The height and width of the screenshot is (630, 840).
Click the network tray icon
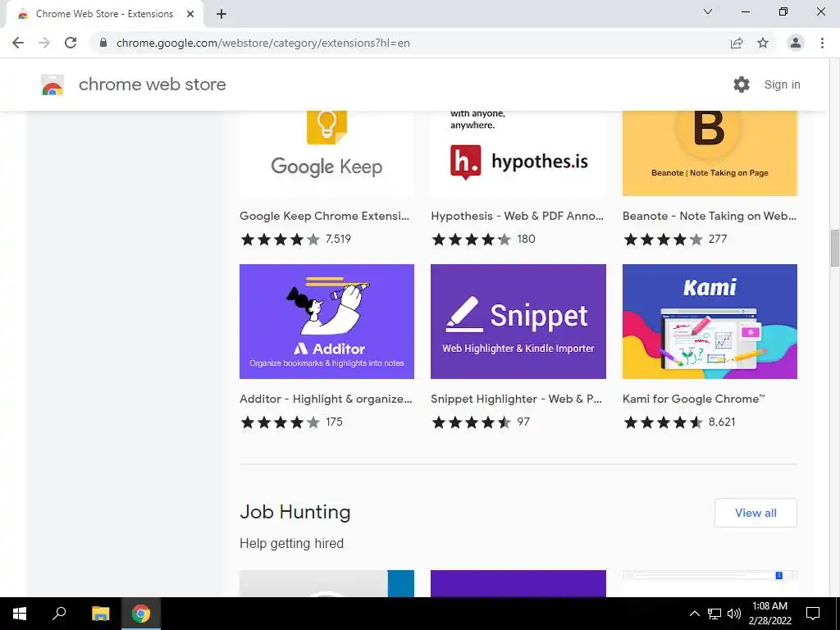click(714, 614)
